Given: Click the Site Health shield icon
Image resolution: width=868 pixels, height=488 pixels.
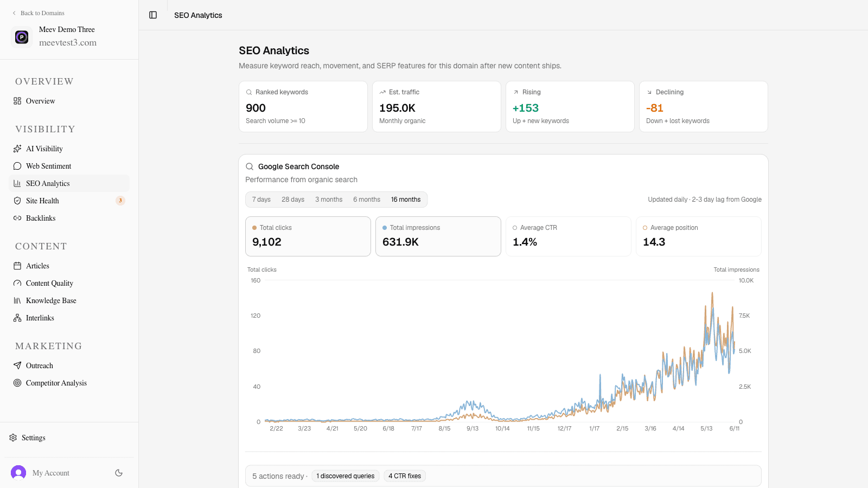Looking at the screenshot, I should (17, 201).
